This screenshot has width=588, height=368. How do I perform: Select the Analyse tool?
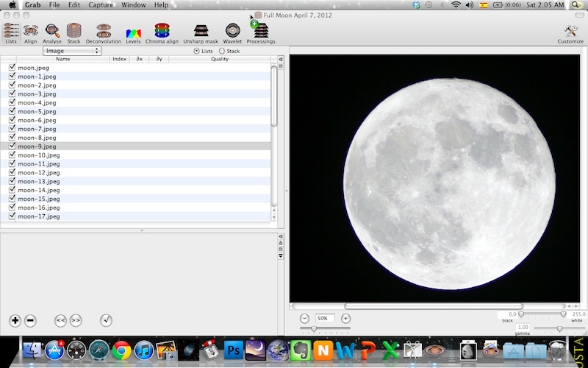tap(52, 31)
